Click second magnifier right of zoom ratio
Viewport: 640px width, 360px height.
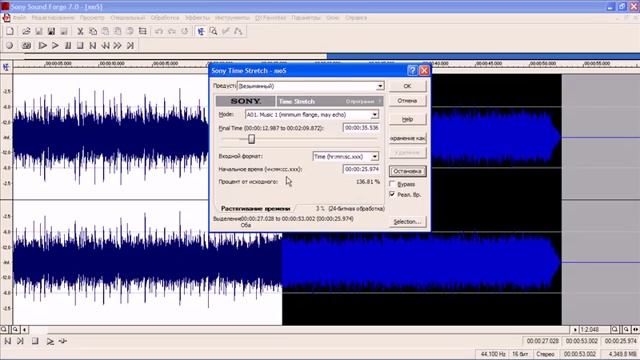point(626,329)
